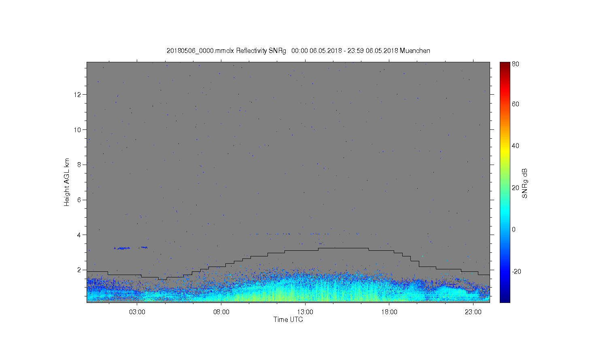Click the 13:00 time tick label
The image size is (607, 364).
(305, 312)
